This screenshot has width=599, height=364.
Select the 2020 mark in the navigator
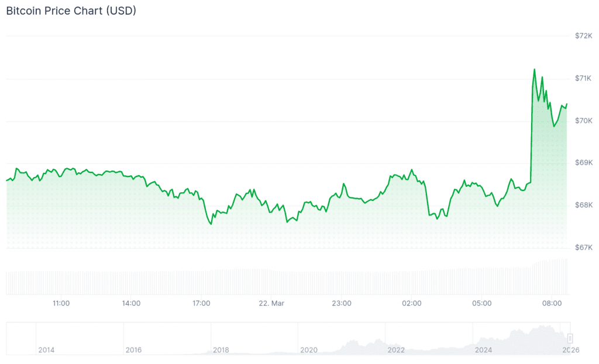pos(309,350)
